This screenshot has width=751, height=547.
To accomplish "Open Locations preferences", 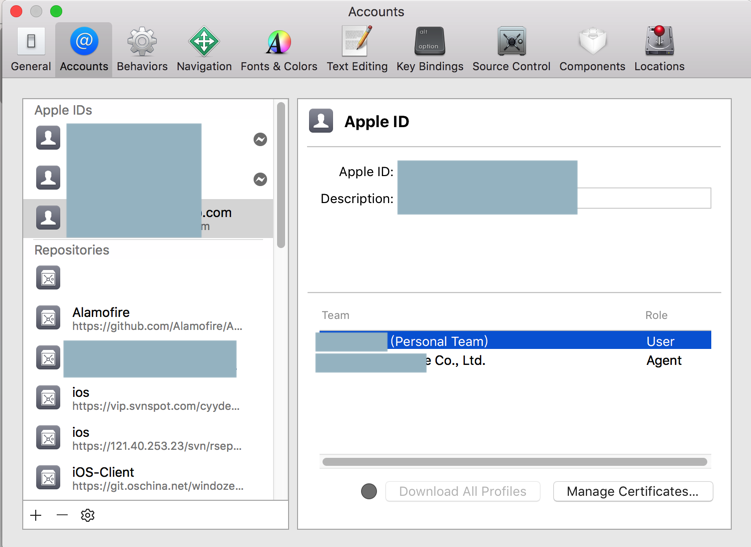I will 659,50.
